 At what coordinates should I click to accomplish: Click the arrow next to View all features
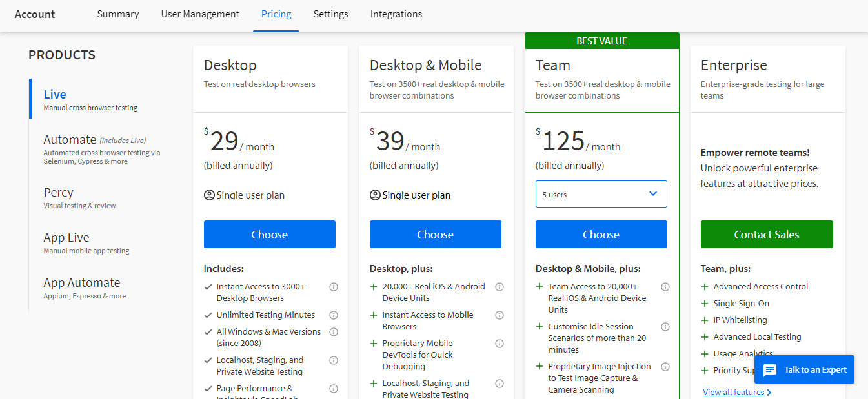(x=769, y=393)
